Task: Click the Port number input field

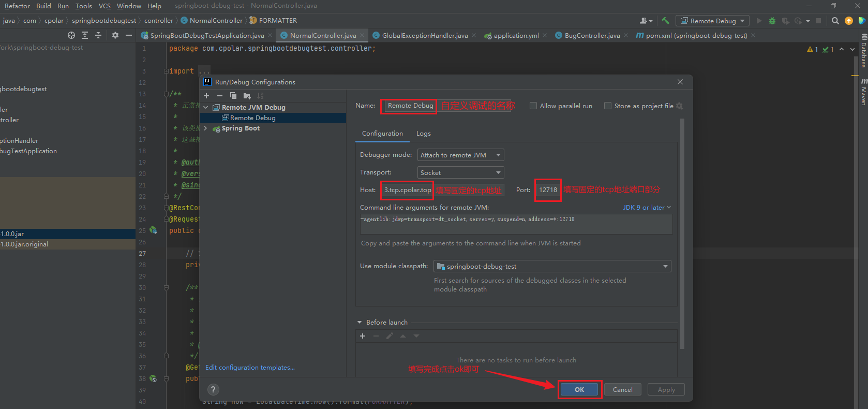Action: pos(548,190)
